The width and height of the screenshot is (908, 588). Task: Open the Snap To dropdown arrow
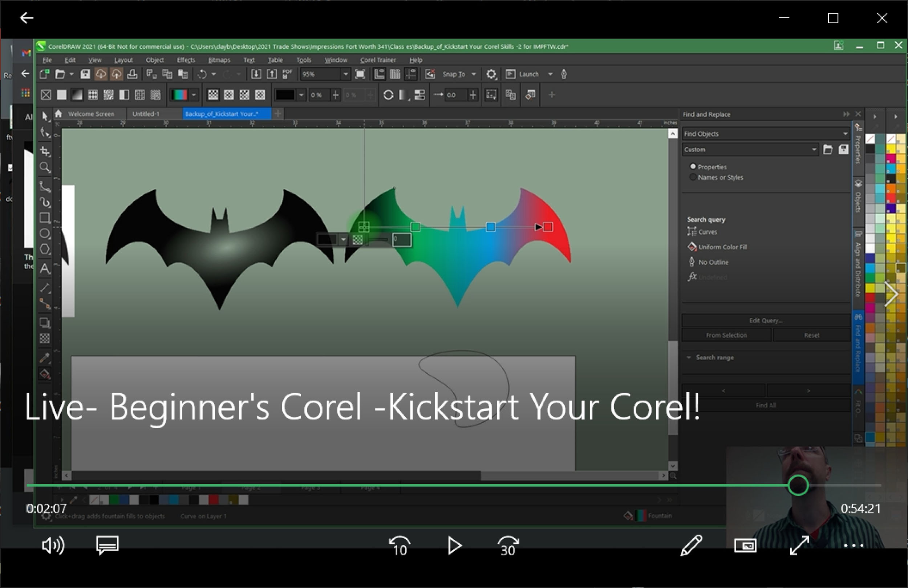[474, 74]
